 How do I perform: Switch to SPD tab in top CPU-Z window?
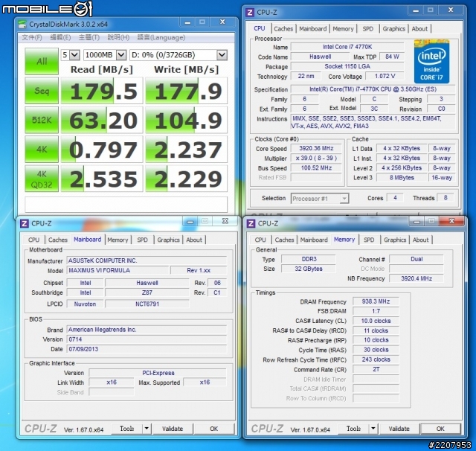tap(368, 29)
